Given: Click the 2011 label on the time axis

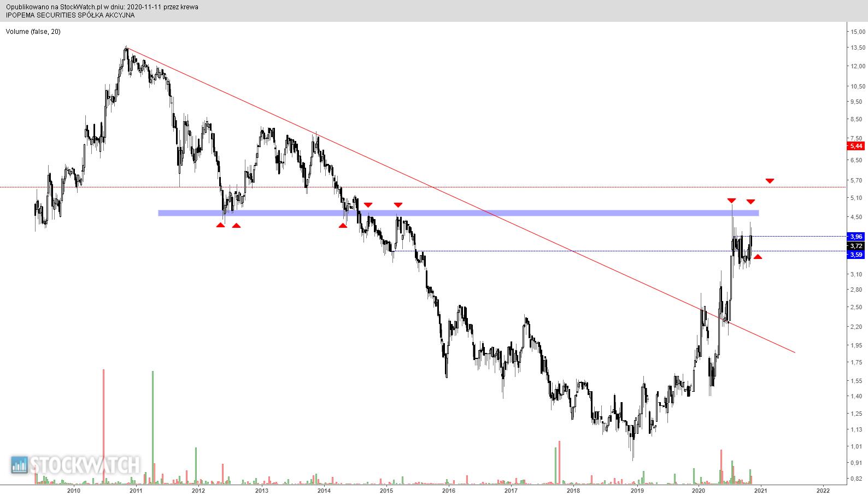Looking at the screenshot, I should point(136,491).
